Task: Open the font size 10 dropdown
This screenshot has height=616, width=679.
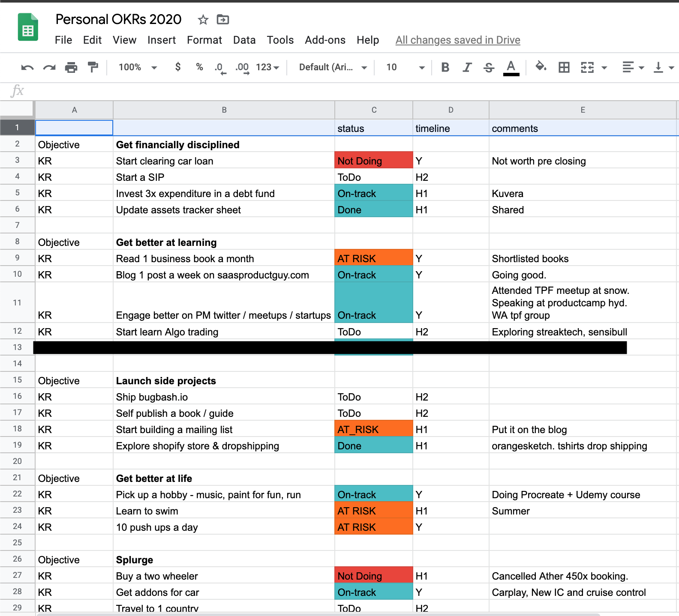Action: coord(405,67)
